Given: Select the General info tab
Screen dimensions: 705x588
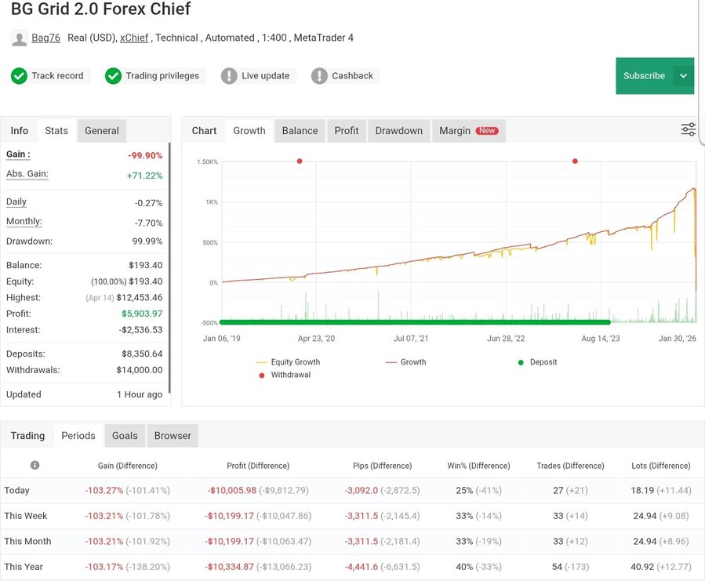Looking at the screenshot, I should 102,131.
